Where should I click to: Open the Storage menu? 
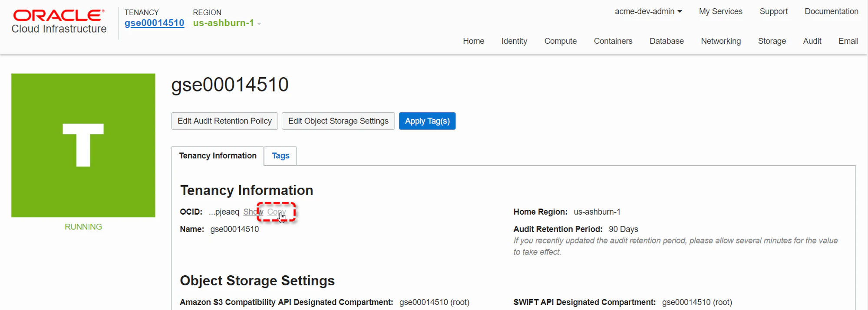(772, 41)
